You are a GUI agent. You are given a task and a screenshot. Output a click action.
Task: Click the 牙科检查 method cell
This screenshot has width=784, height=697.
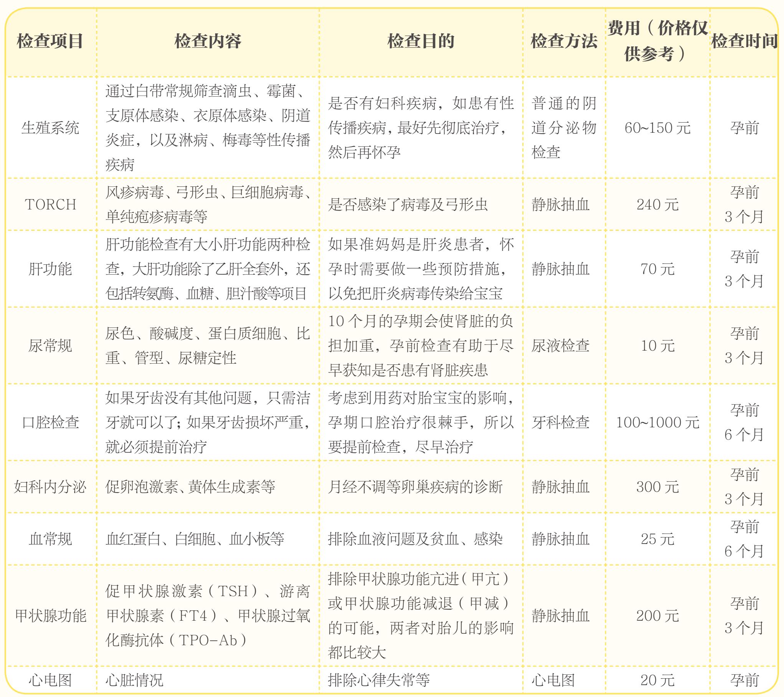[560, 422]
